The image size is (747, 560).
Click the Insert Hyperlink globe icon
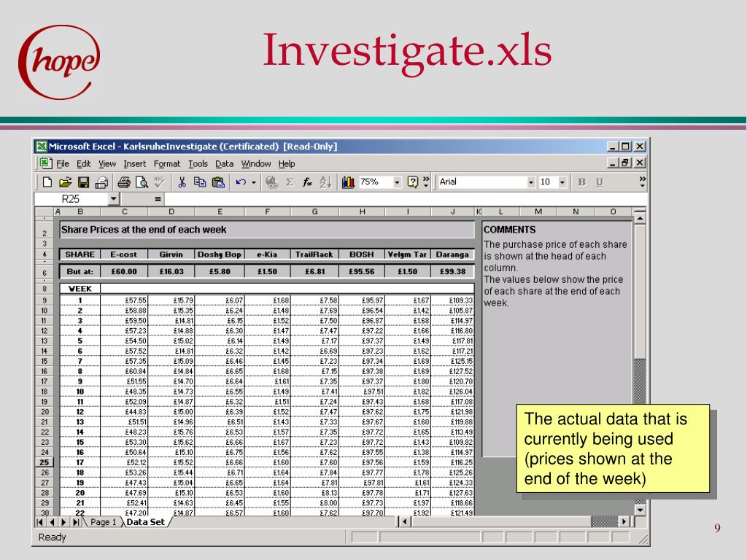271,182
